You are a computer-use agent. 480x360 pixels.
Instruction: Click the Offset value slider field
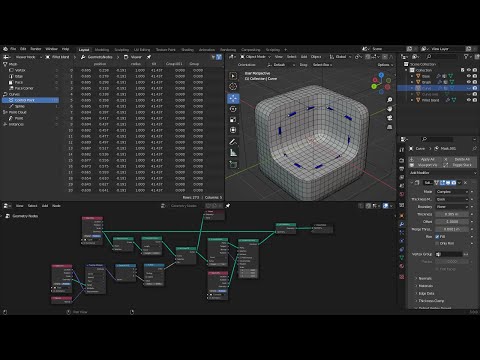tap(452, 222)
